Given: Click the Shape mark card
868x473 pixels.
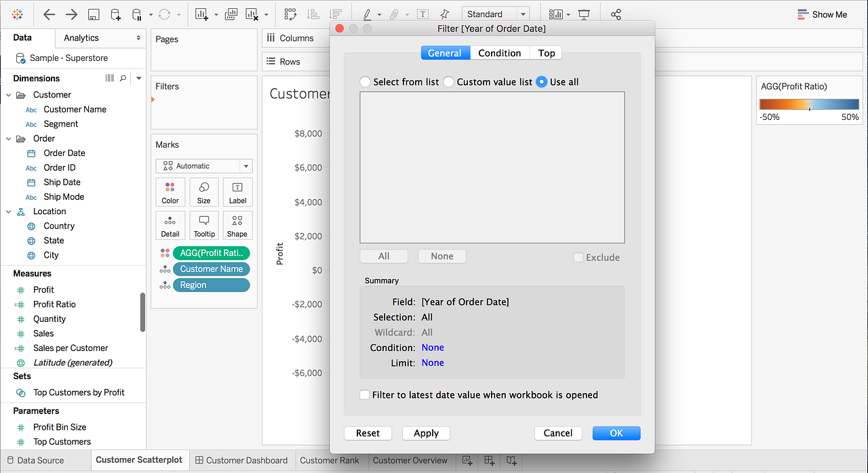Looking at the screenshot, I should coord(237,226).
